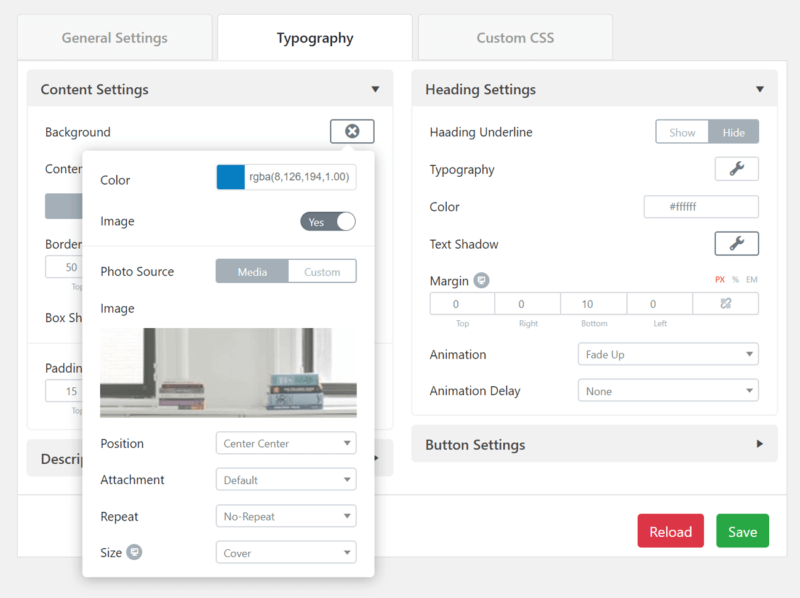Viewport: 800px width, 598px height.
Task: Open the Size Cover dropdown
Action: tap(286, 553)
